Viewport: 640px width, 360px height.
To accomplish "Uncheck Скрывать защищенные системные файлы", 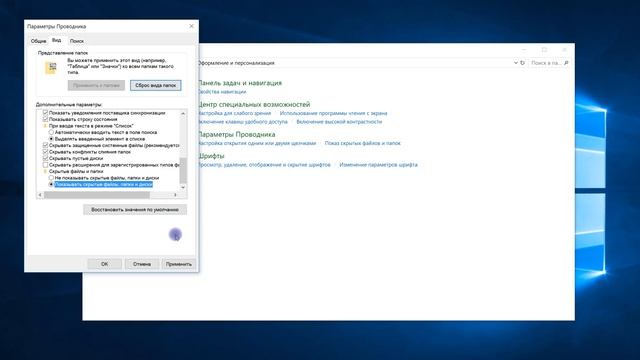I will tap(45, 145).
